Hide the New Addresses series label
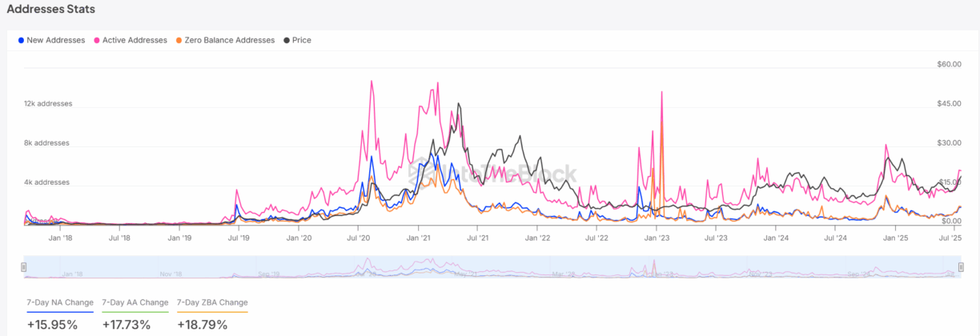The width and height of the screenshot is (980, 336). [55, 40]
